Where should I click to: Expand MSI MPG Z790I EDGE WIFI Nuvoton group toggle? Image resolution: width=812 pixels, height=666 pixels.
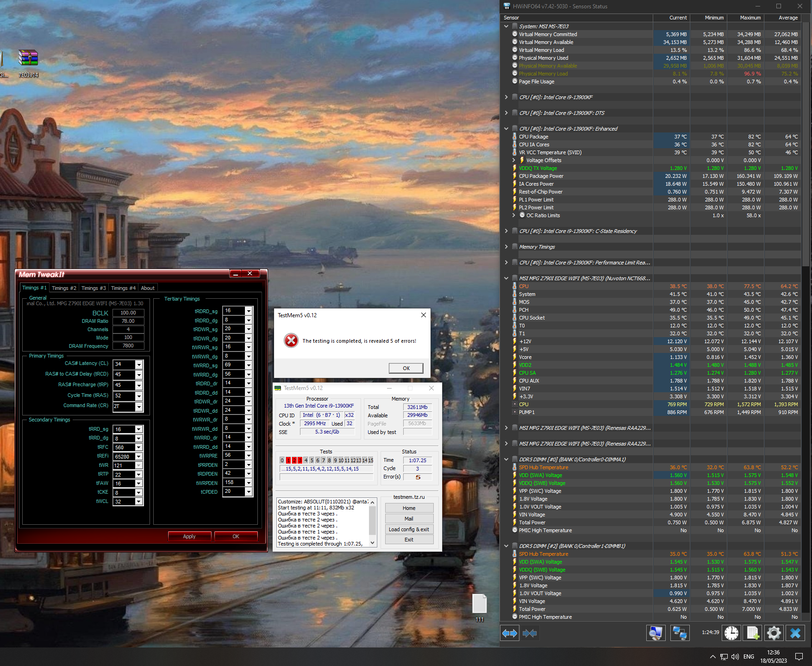pyautogui.click(x=506, y=278)
